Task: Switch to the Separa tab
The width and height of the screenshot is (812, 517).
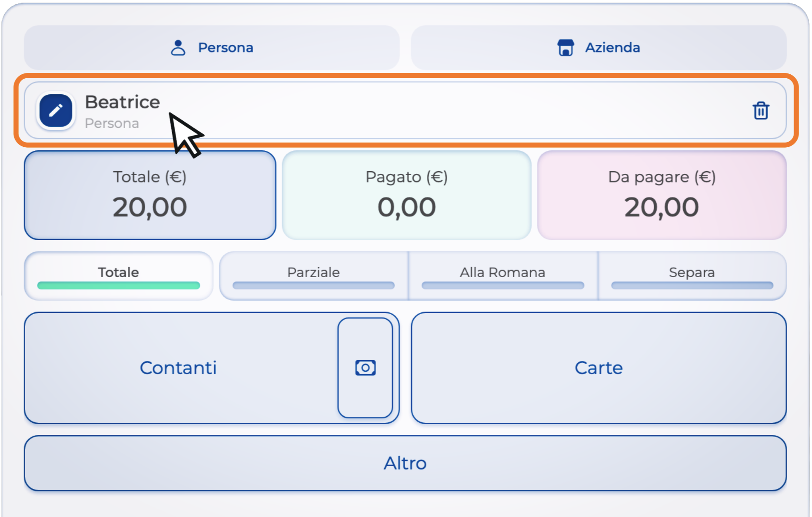Action: point(692,272)
